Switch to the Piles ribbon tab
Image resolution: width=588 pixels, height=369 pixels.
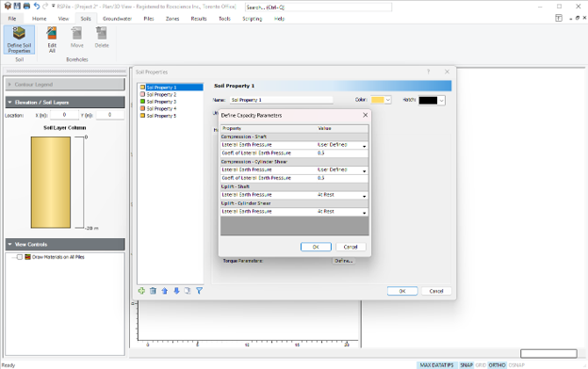(x=149, y=19)
